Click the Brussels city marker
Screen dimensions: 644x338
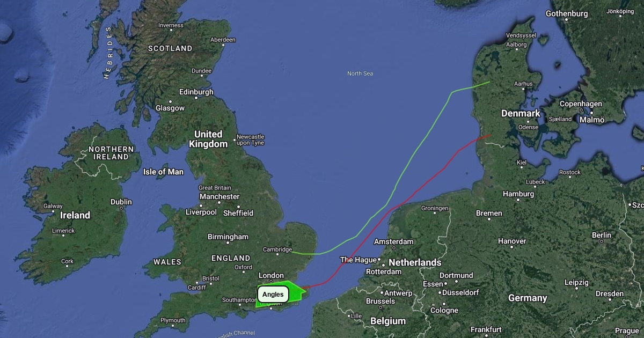pyautogui.click(x=380, y=307)
